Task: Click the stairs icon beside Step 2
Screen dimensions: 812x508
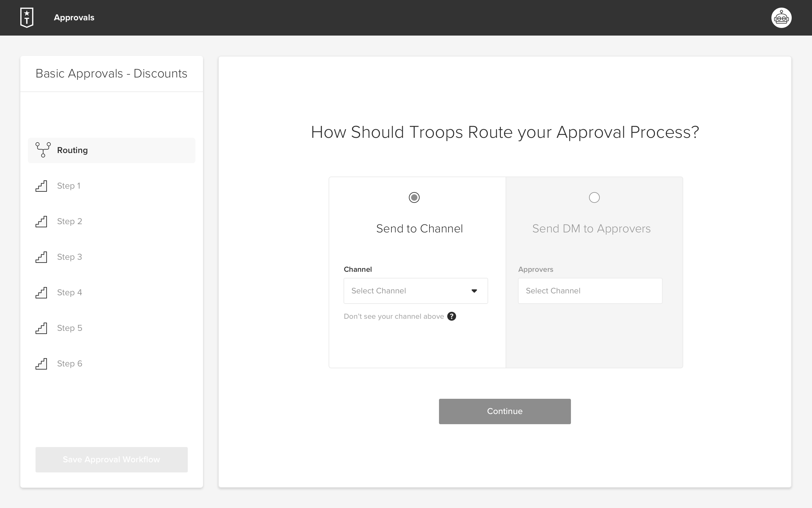Action: click(x=41, y=221)
